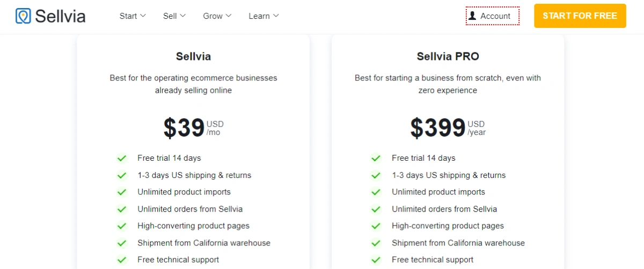This screenshot has width=644, height=269.
Task: Click the Sellvia wordmark in header
Action: point(60,16)
